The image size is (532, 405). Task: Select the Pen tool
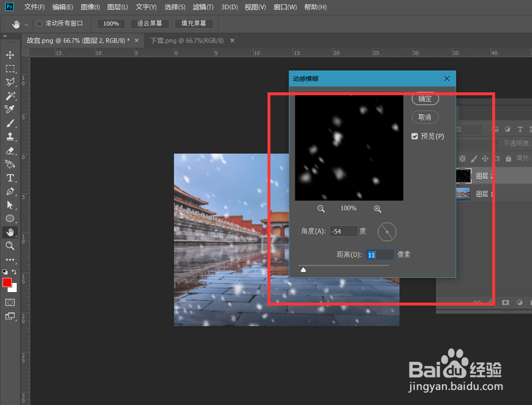click(10, 192)
